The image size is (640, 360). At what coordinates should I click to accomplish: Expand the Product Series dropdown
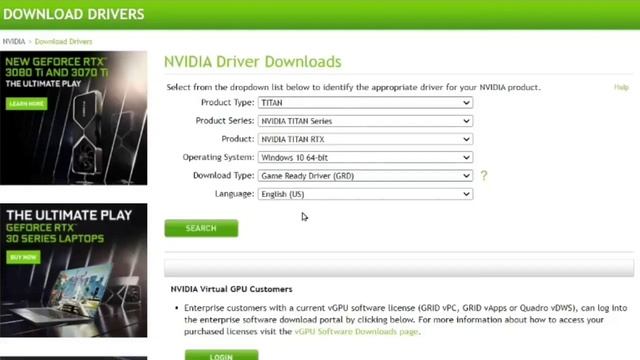[365, 121]
